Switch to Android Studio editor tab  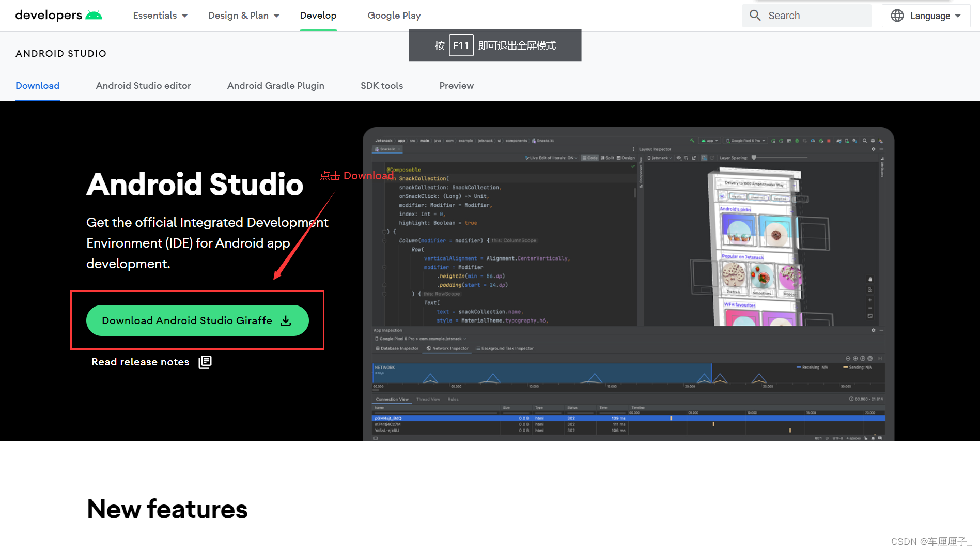tap(143, 86)
